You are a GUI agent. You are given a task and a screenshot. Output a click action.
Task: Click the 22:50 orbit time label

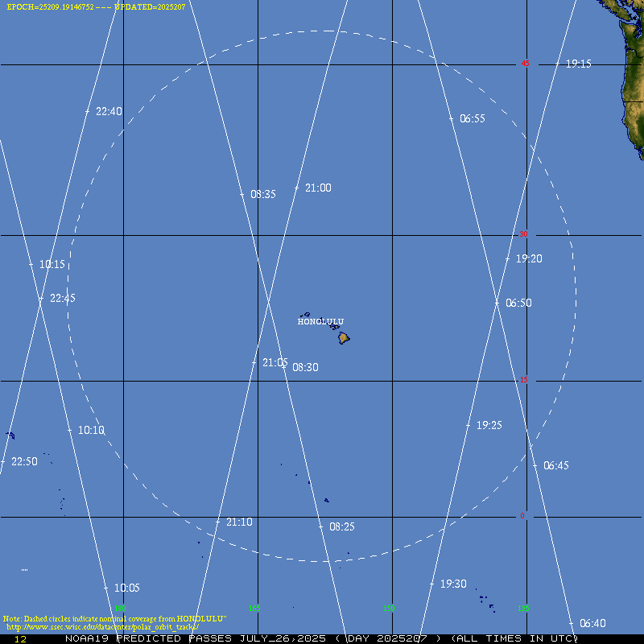tap(24, 462)
